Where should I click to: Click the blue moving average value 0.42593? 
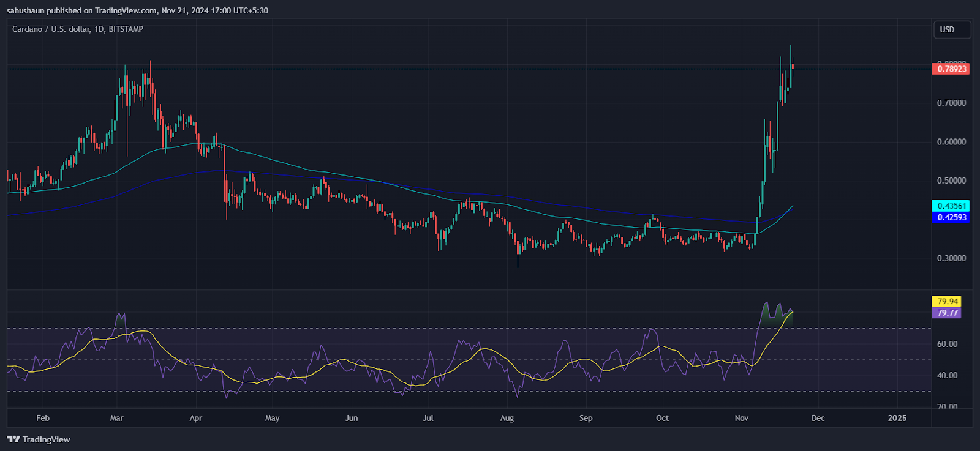point(951,217)
